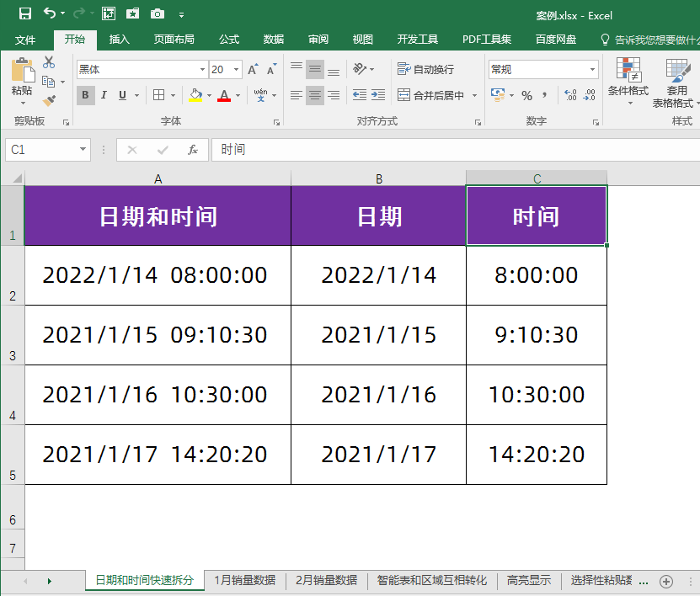This screenshot has height=596, width=700.
Task: Save the workbook with the floppy icon
Action: click(x=25, y=13)
